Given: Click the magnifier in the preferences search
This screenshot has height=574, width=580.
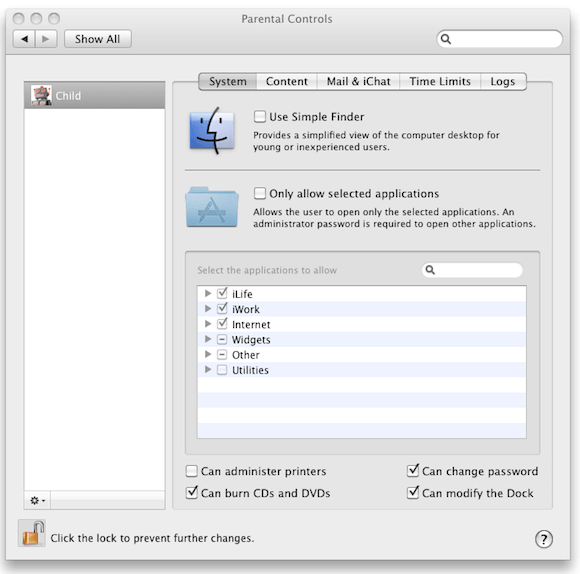Looking at the screenshot, I should pyautogui.click(x=446, y=39).
